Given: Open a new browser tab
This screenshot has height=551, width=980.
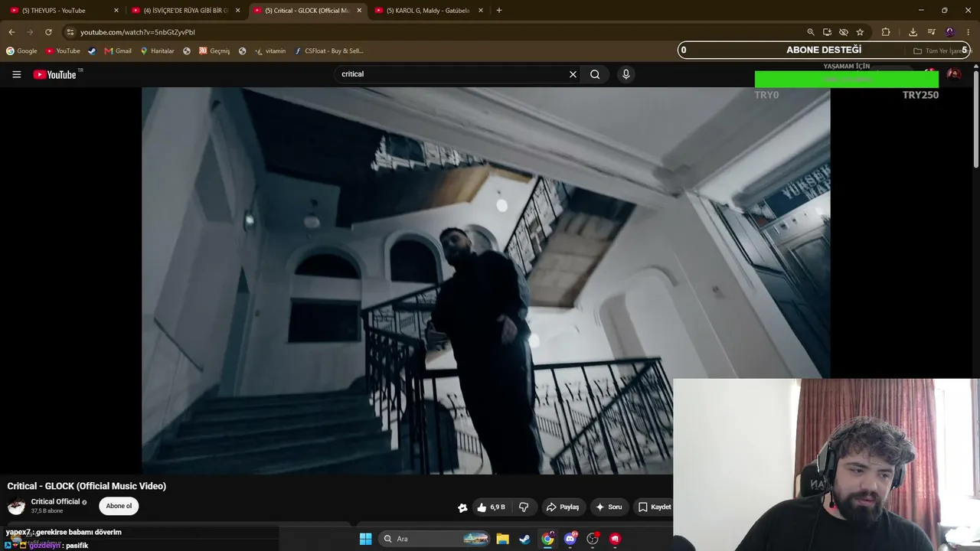Looking at the screenshot, I should coord(499,11).
